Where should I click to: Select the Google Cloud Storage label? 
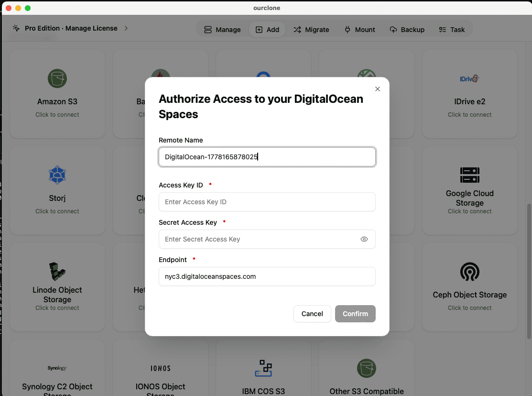tap(469, 198)
